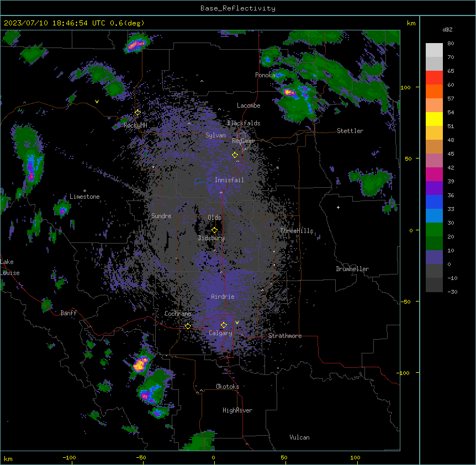Click the 50 tick on the right axis
The width and height of the screenshot is (476, 465).
click(x=408, y=158)
